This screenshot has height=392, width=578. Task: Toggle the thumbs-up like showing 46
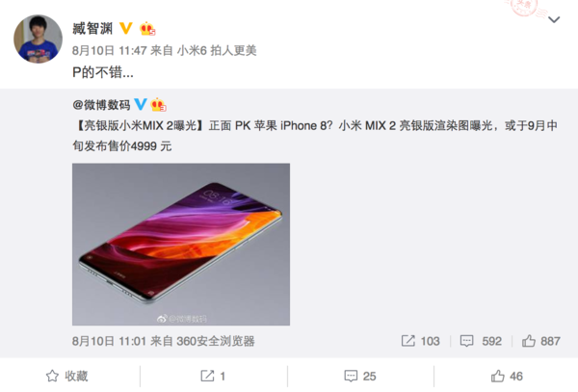pyautogui.click(x=507, y=377)
